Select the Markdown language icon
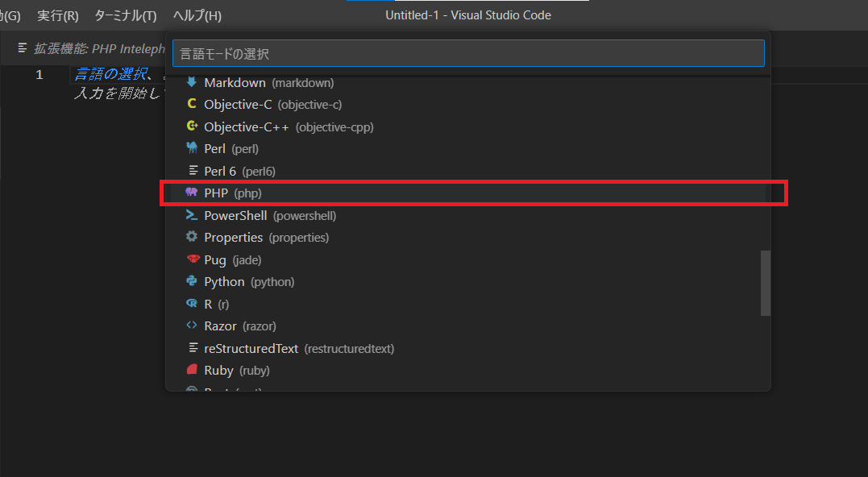Viewport: 868px width, 477px height. 192,82
